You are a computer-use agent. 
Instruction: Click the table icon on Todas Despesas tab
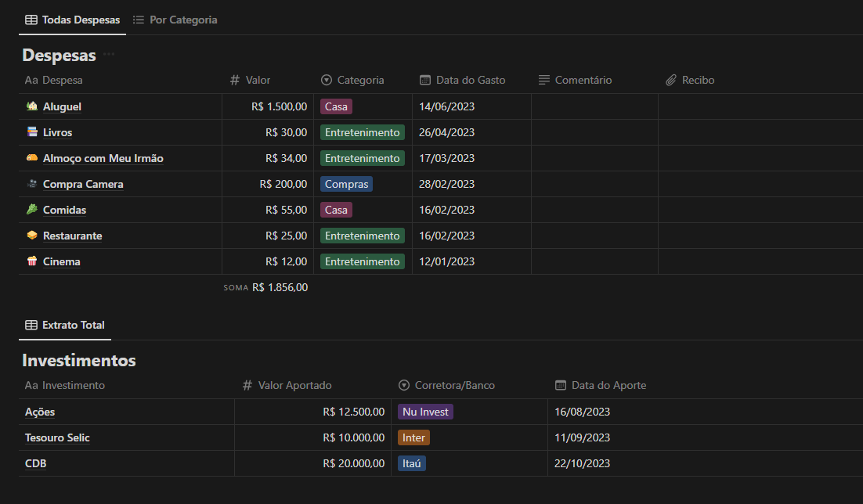[31, 20]
